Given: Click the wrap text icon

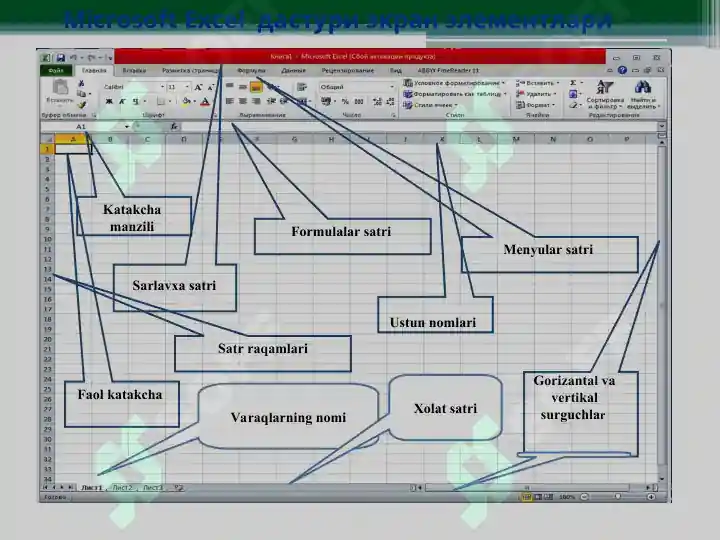Looking at the screenshot, I should pos(302,87).
